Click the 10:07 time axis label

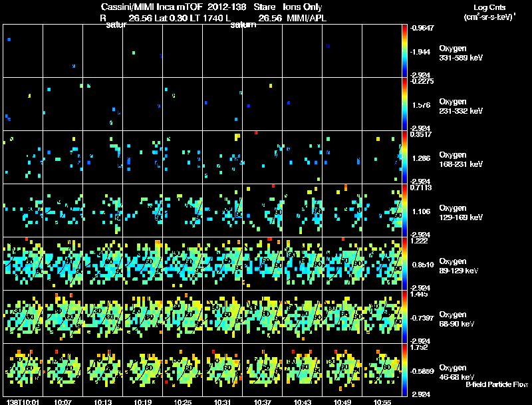(63, 402)
